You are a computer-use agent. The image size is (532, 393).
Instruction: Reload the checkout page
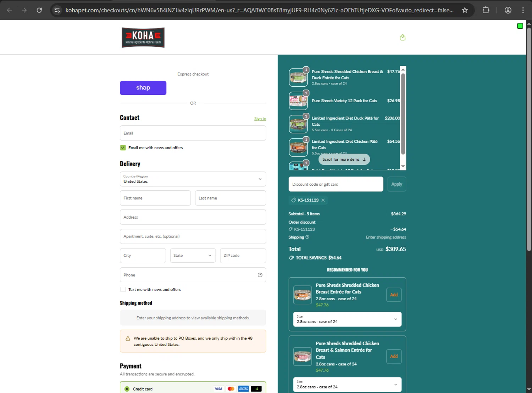click(39, 10)
